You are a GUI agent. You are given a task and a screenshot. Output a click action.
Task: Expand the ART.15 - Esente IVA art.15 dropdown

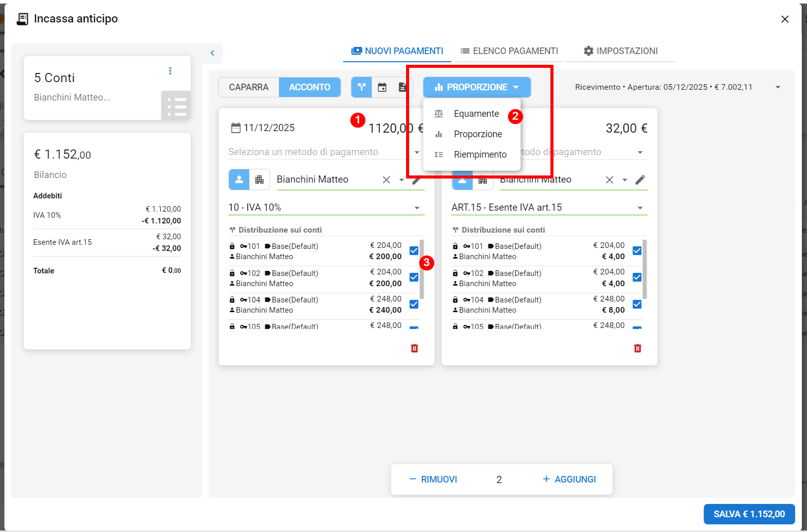point(640,208)
